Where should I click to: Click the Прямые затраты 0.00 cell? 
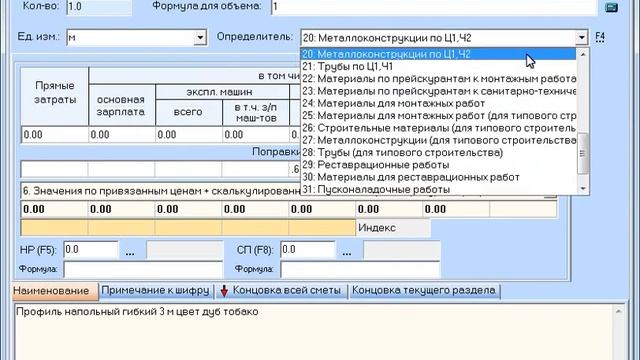click(55, 135)
